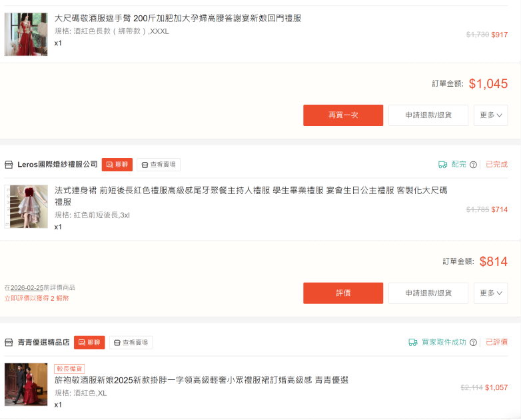This screenshot has width=521, height=420.
Task: Click spec text 紅色前短後長,3xl
Action: (x=92, y=215)
